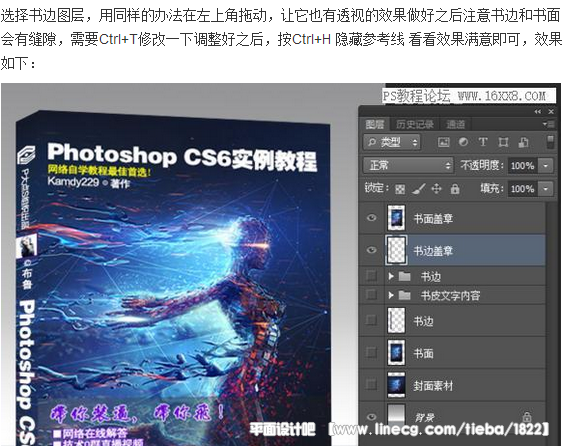Show the 书皮文字内容 group
The height and width of the screenshot is (446, 583).
coord(371,295)
